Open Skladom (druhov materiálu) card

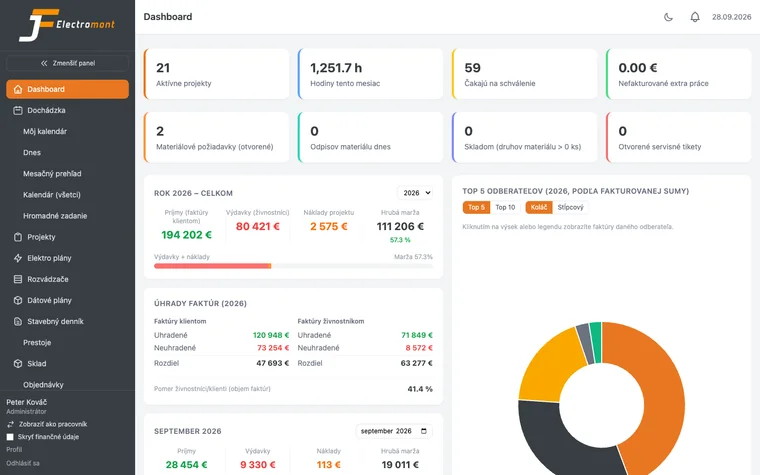[524, 137]
